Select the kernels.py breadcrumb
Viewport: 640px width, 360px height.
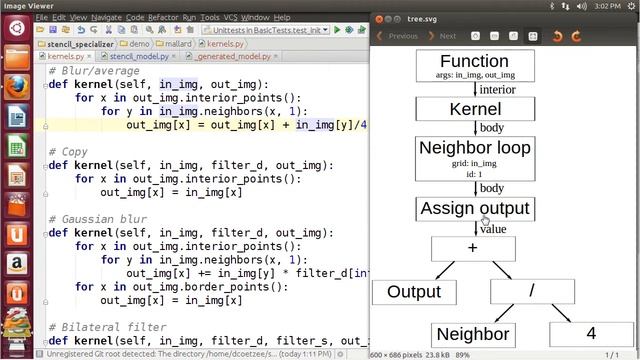[x=221, y=44]
